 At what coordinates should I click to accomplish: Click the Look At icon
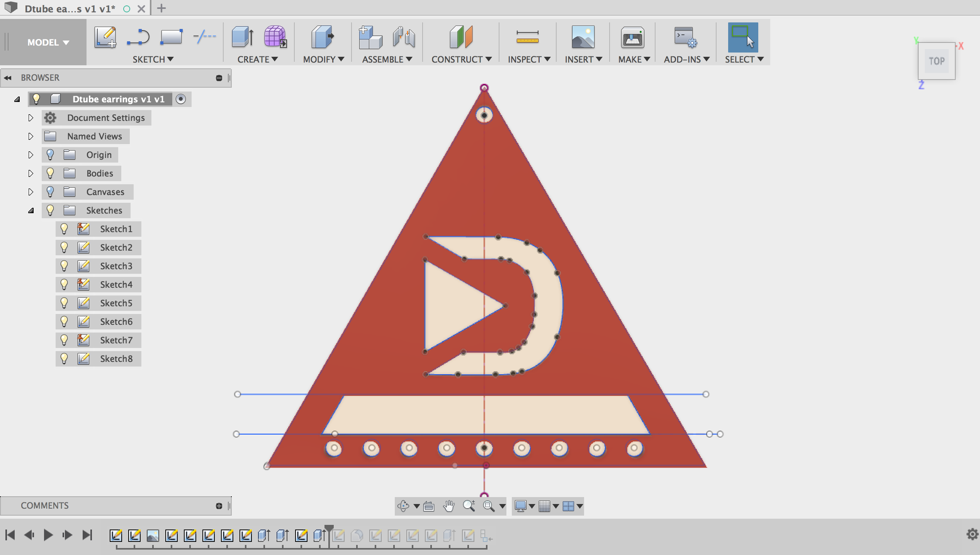click(x=429, y=506)
